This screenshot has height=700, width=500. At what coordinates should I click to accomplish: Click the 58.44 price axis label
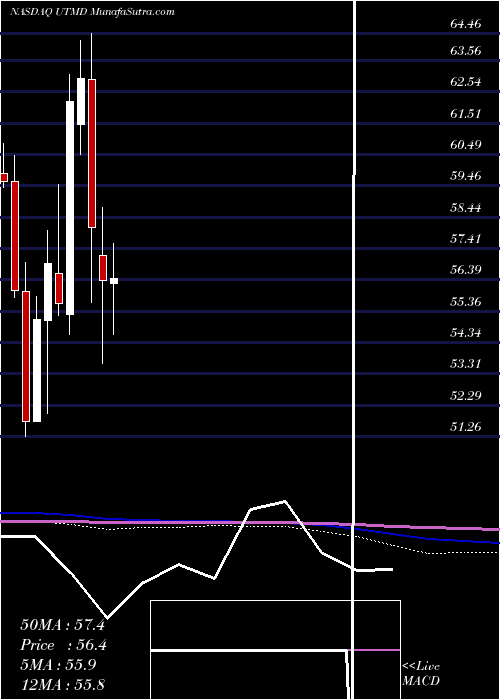click(466, 208)
